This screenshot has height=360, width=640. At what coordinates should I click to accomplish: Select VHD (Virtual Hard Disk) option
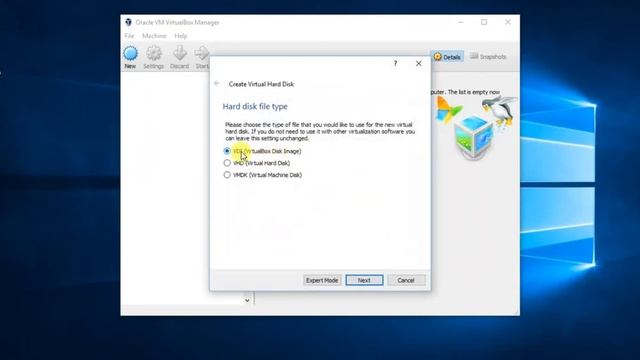257,163
